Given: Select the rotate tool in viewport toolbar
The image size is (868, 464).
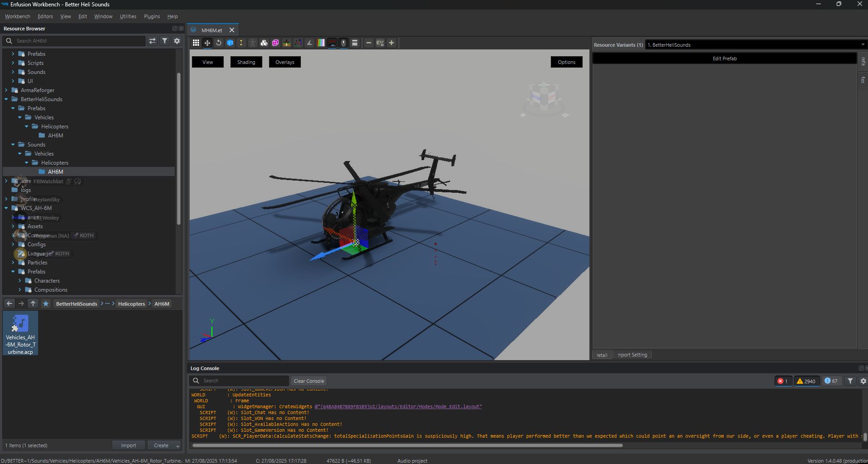Looking at the screenshot, I should click(x=219, y=43).
